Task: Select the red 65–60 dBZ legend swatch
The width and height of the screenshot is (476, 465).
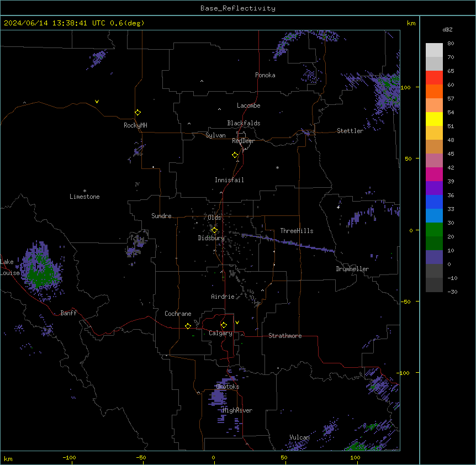Action: pyautogui.click(x=434, y=77)
